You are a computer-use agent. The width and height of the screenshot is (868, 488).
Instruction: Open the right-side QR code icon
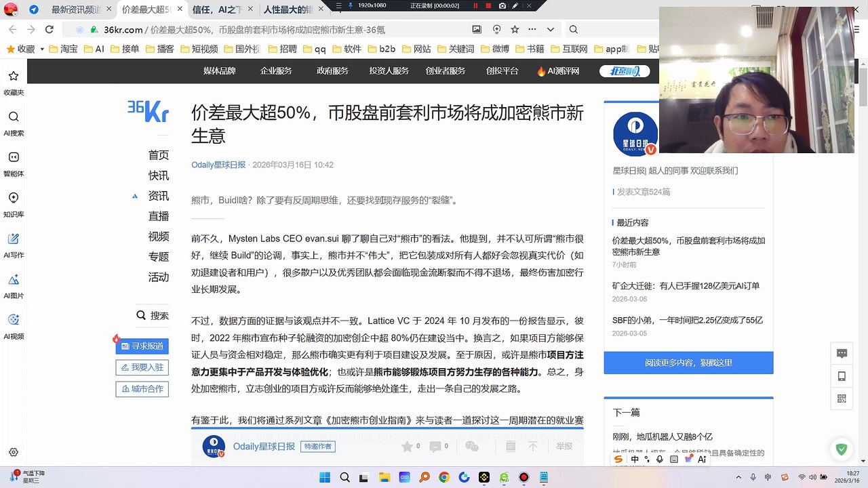point(842,399)
